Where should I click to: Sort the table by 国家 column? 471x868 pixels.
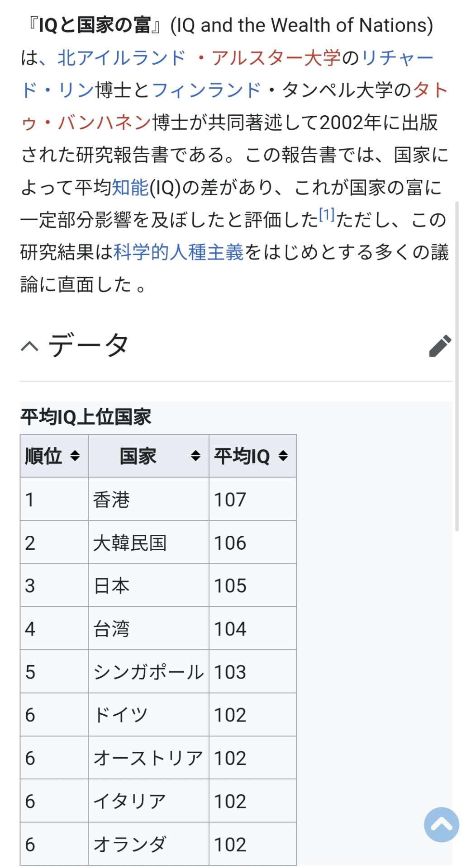pos(195,456)
